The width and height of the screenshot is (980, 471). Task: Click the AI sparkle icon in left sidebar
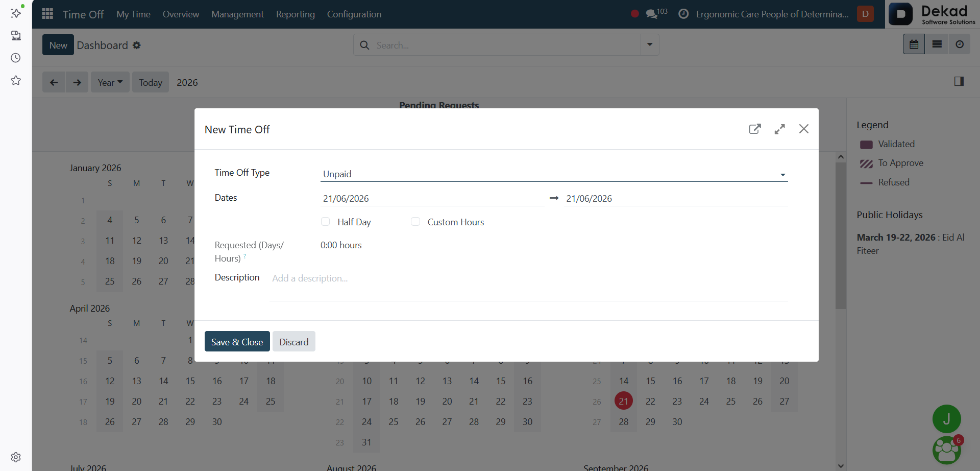(x=16, y=12)
